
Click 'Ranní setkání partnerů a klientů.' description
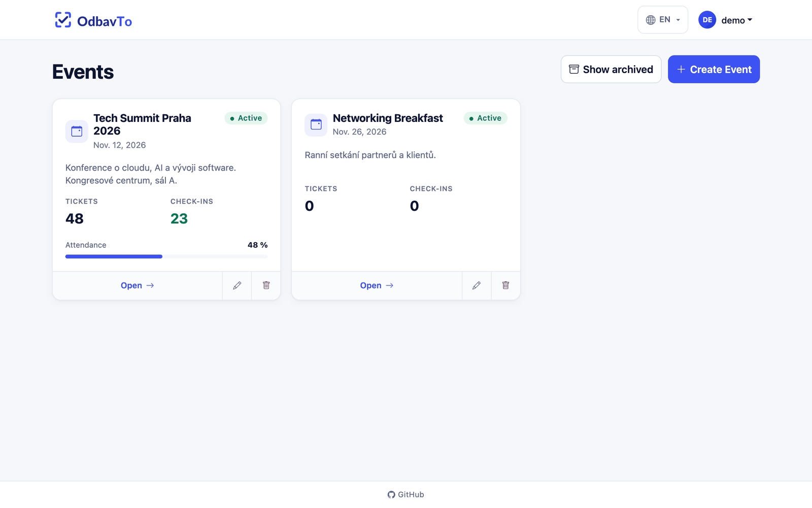pyautogui.click(x=370, y=155)
